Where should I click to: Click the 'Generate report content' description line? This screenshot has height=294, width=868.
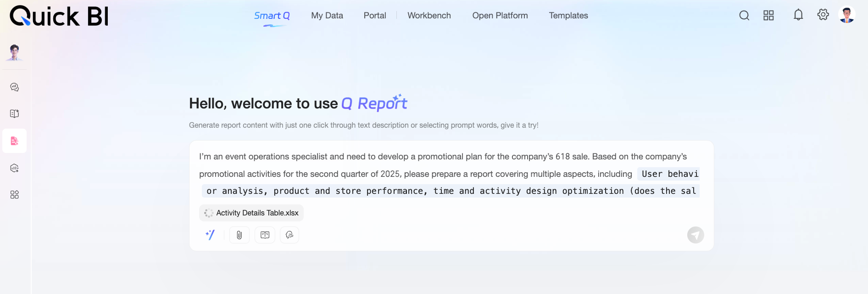coord(364,125)
